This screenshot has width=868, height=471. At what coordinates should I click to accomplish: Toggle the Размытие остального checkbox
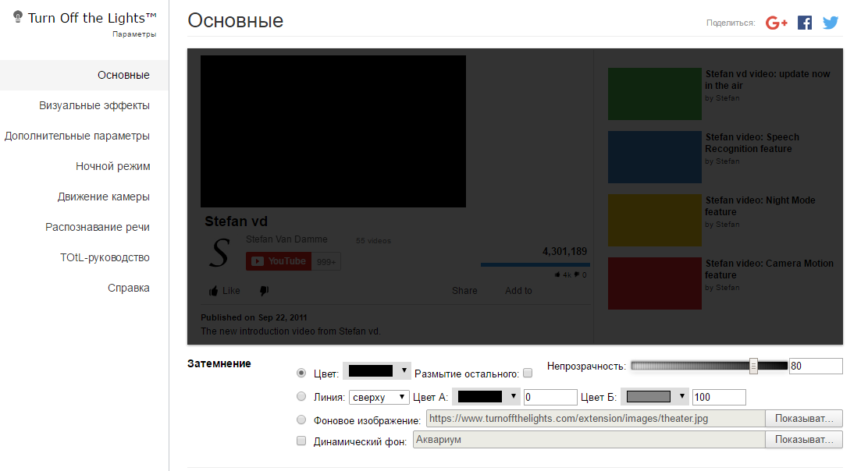pyautogui.click(x=528, y=374)
